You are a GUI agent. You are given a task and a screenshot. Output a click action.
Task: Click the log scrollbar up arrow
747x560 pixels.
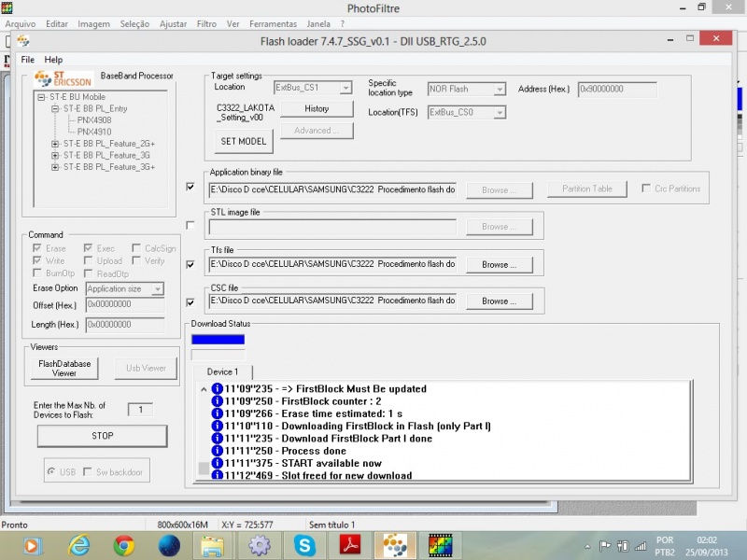click(x=204, y=389)
